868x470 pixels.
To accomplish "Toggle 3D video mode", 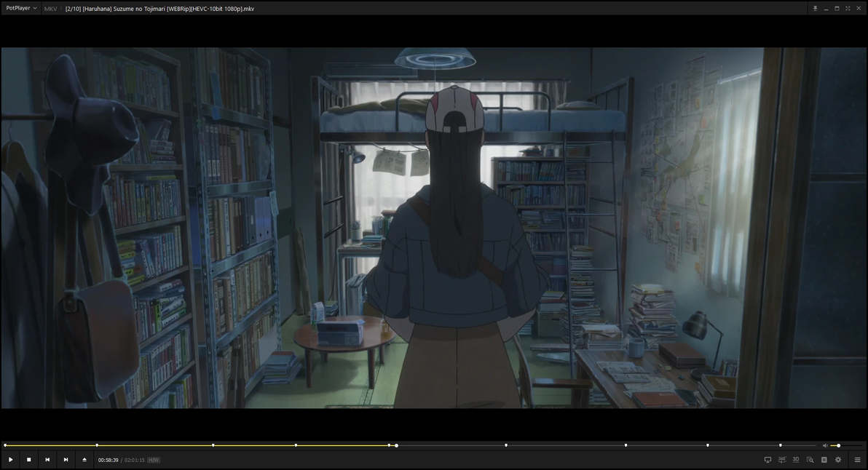I will coord(796,460).
